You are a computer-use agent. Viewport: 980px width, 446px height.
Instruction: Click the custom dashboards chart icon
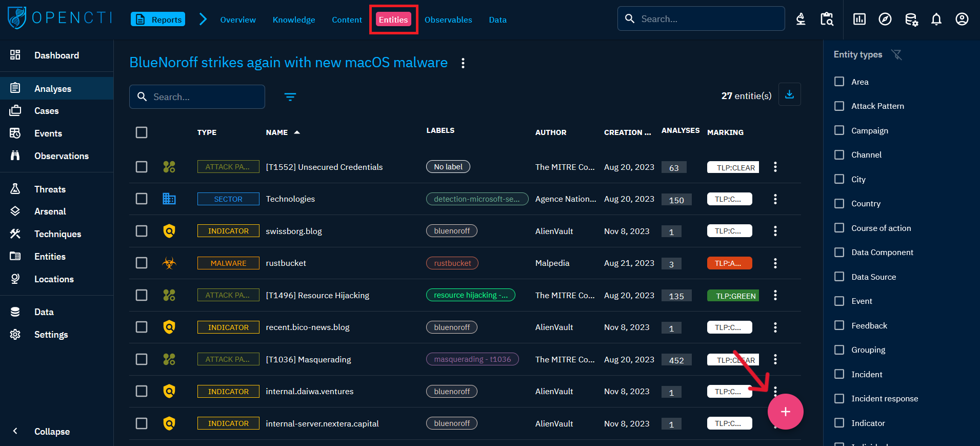click(859, 20)
